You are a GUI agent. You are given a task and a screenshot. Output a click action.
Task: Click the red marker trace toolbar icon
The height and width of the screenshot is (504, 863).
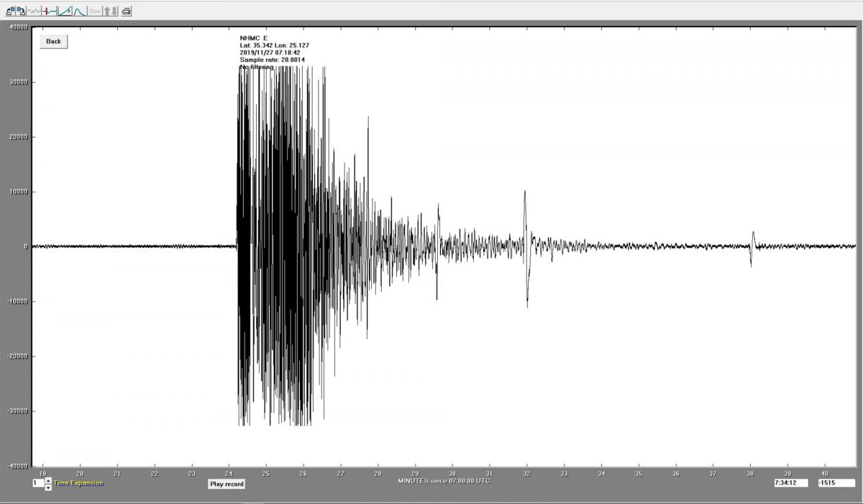pyautogui.click(x=49, y=12)
